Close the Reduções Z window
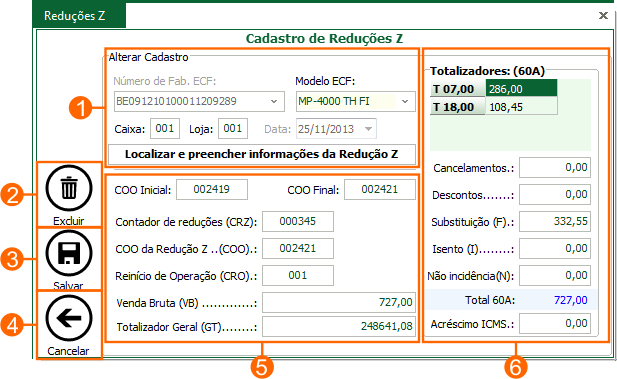Screen dimensions: 617x379 coord(603,16)
